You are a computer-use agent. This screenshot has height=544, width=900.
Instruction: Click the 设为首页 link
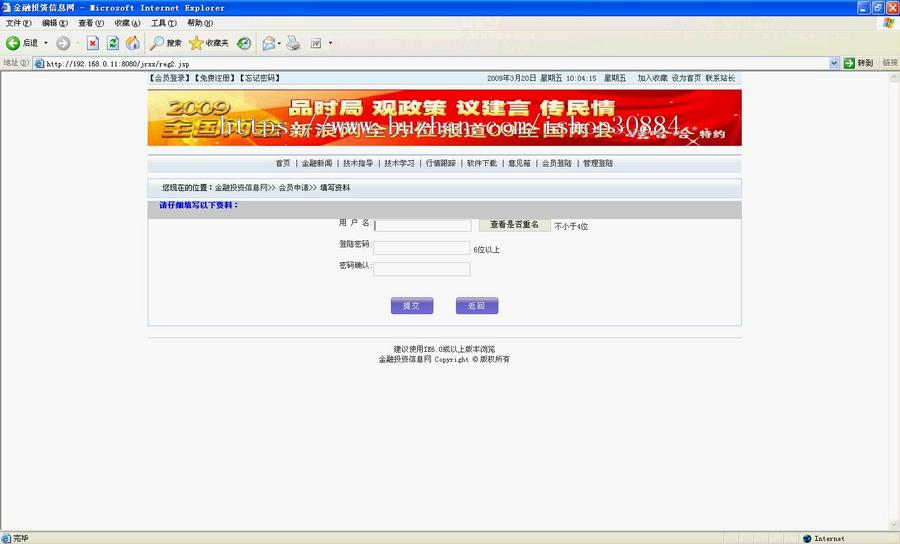(x=686, y=78)
